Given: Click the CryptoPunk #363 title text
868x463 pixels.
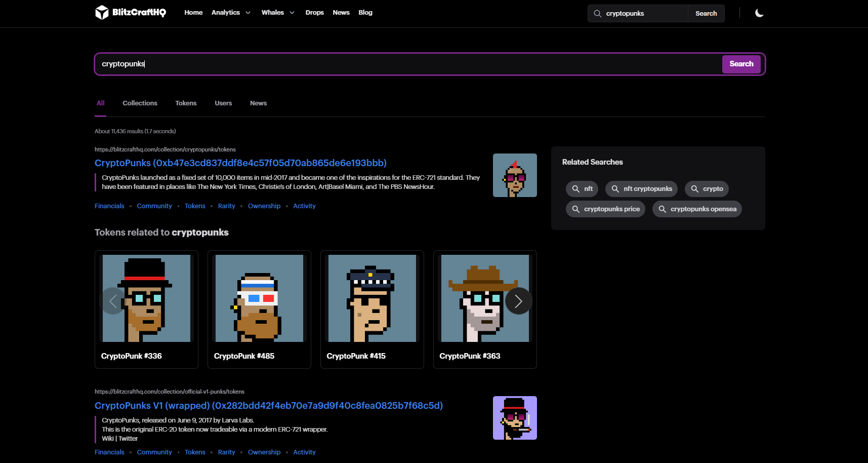Looking at the screenshot, I should coord(470,356).
